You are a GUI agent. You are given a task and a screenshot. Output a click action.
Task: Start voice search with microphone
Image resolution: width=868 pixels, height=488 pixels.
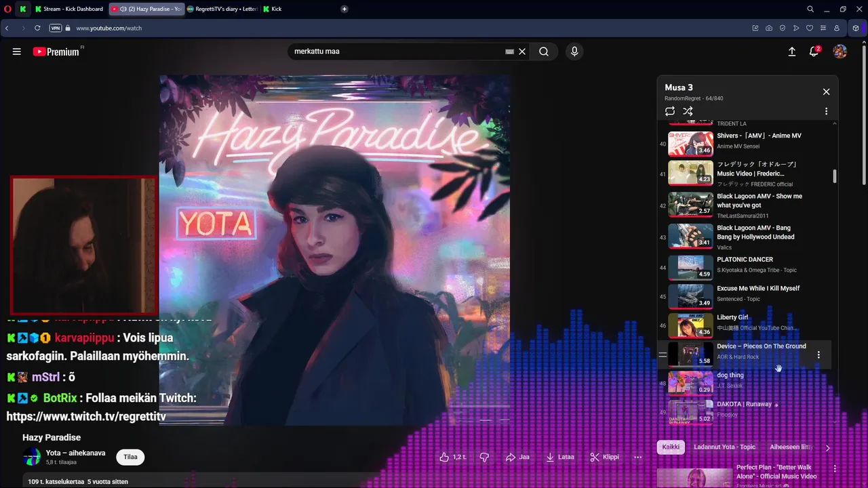click(x=574, y=52)
